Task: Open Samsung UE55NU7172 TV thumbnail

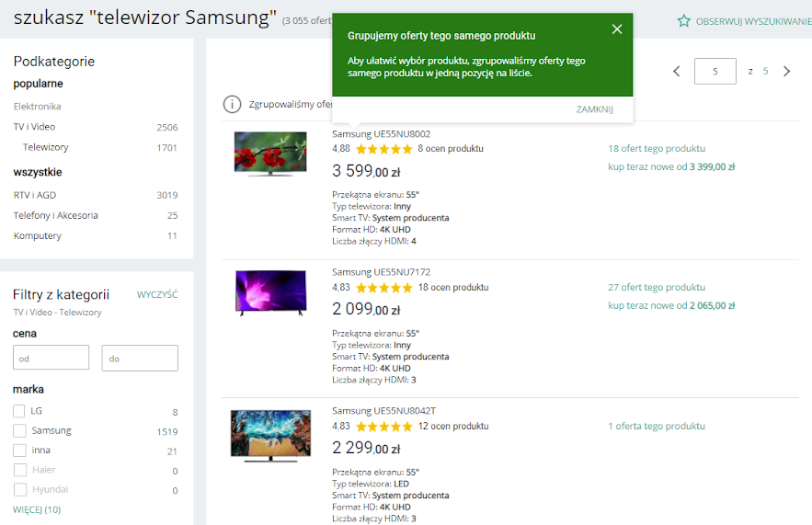Action: (269, 293)
